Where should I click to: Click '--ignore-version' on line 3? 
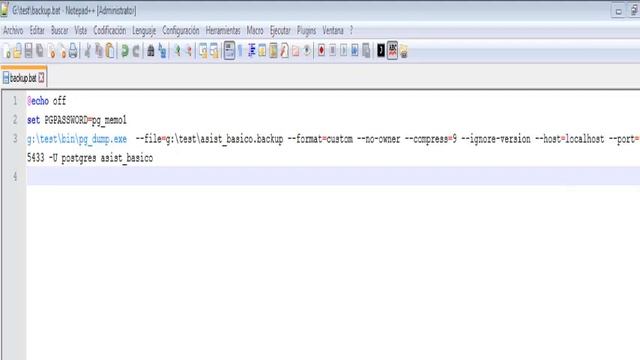click(x=496, y=139)
